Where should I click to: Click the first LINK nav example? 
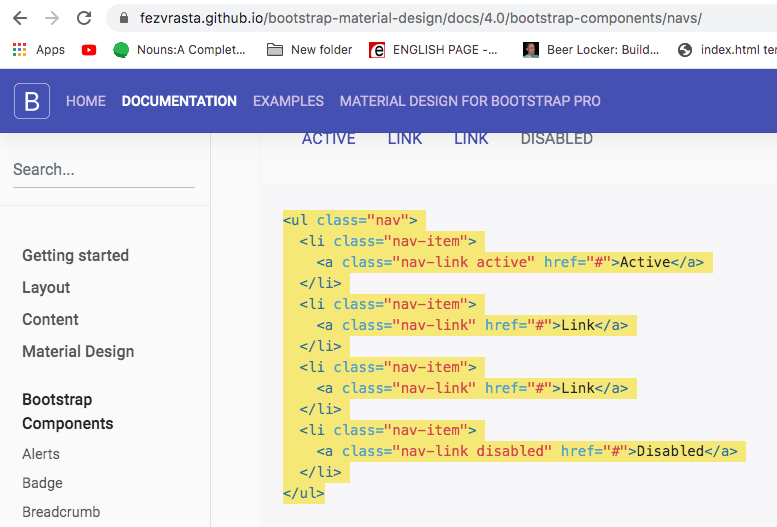click(405, 139)
